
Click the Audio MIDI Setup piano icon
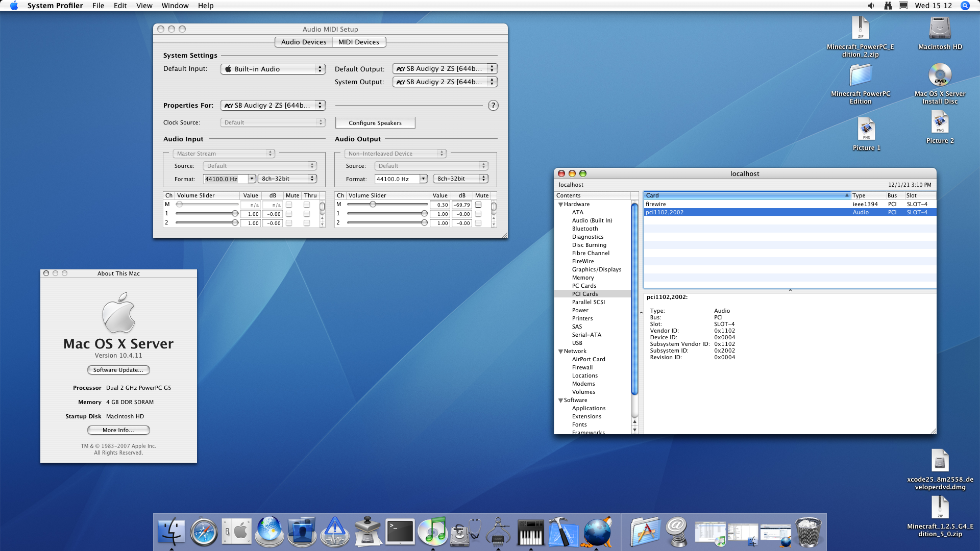pos(530,532)
